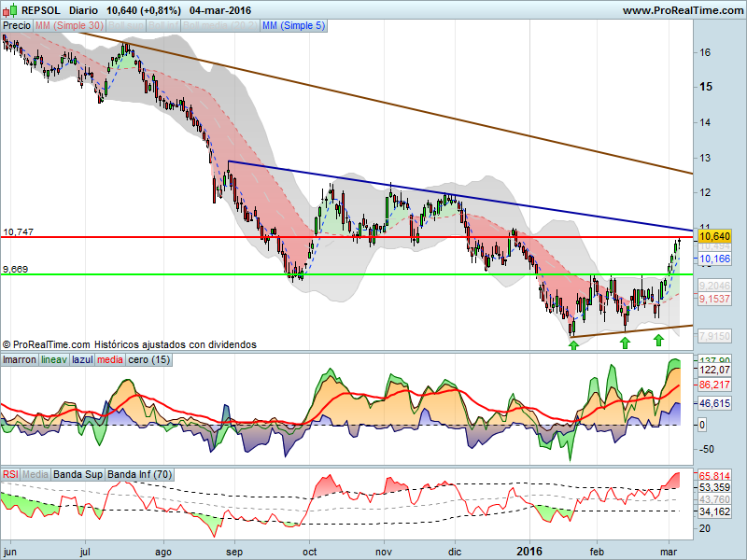Click the REPSOL ticker name

pyautogui.click(x=41, y=10)
